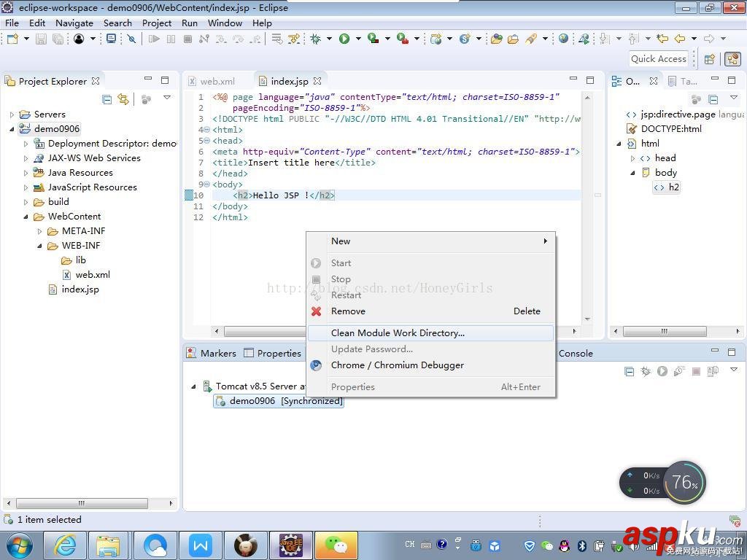747x560 pixels.
Task: Click the Debug bug icon in toolbar
Action: (316, 39)
